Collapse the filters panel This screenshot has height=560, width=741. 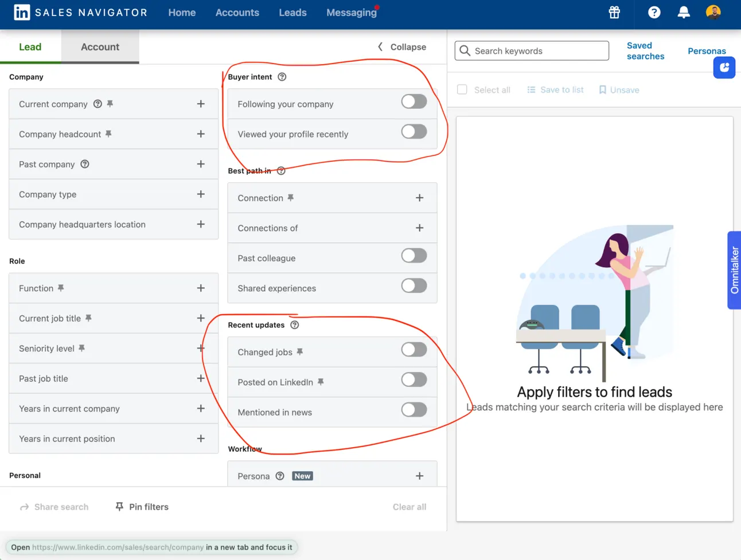401,47
